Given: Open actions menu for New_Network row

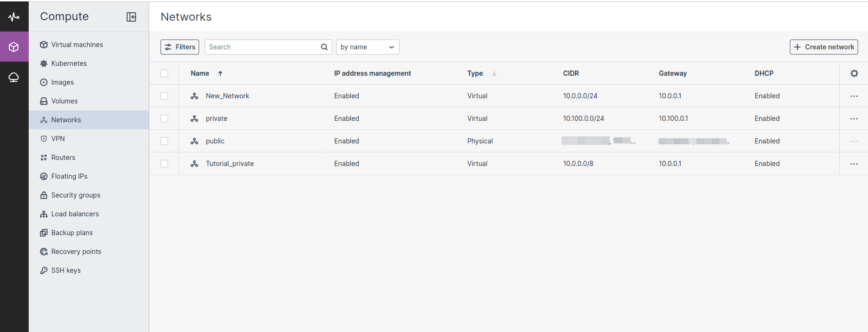Looking at the screenshot, I should 854,96.
